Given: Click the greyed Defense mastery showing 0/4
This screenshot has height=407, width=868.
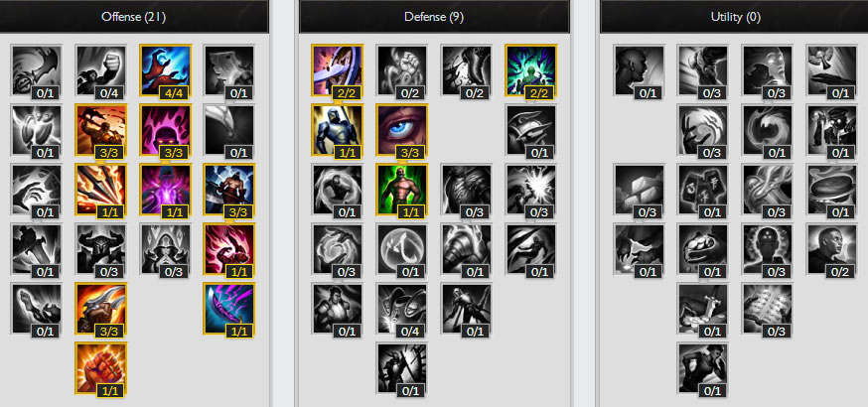Looking at the screenshot, I should click(x=402, y=309).
